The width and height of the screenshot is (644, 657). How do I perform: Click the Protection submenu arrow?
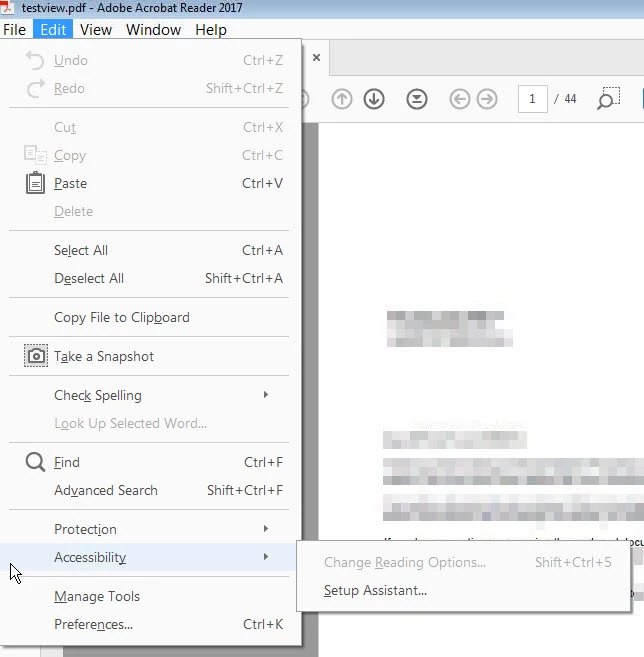[x=266, y=529]
